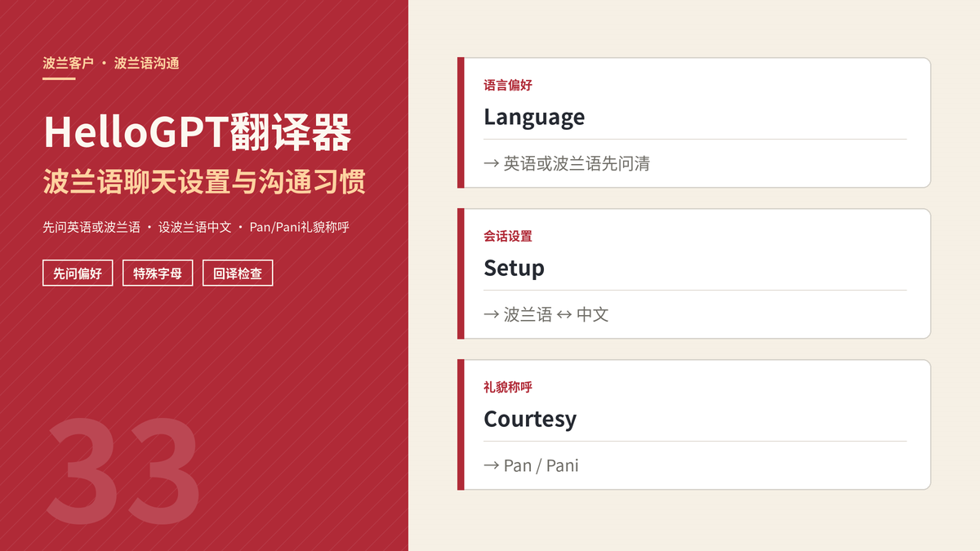Screen dimensions: 980x551
Task: Click the subtitle 波兰语聊天设置与沟通习惯
Action: tap(204, 182)
